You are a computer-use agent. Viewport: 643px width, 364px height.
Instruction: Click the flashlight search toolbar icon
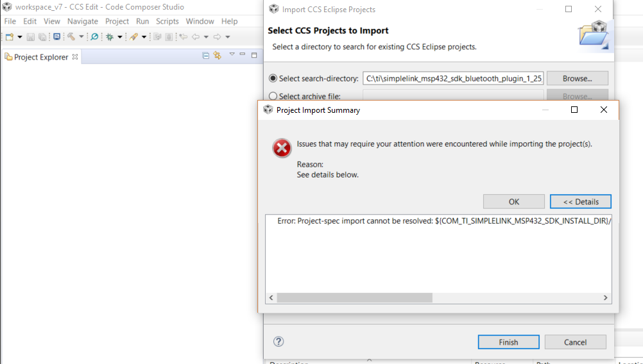pos(94,37)
